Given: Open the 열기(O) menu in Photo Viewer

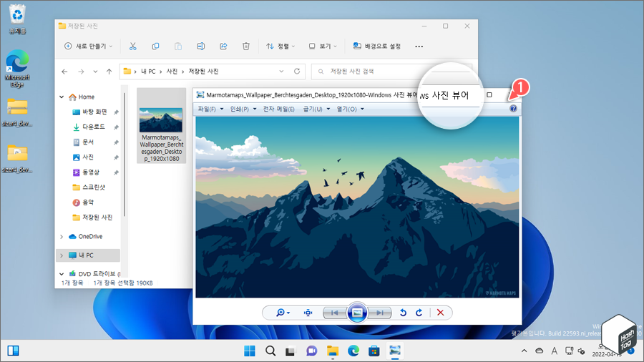Looking at the screenshot, I should [351, 109].
